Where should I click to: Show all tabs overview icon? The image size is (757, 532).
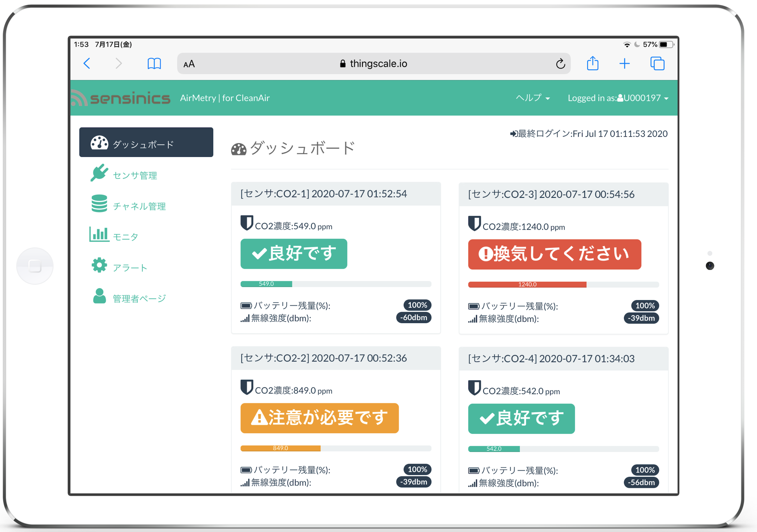click(657, 63)
